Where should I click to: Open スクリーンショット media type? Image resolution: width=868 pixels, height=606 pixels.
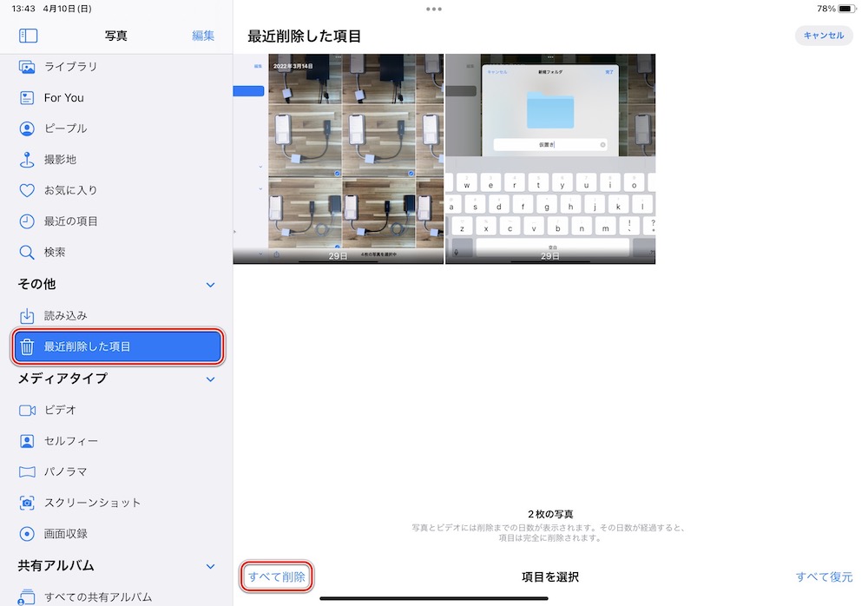click(x=116, y=503)
